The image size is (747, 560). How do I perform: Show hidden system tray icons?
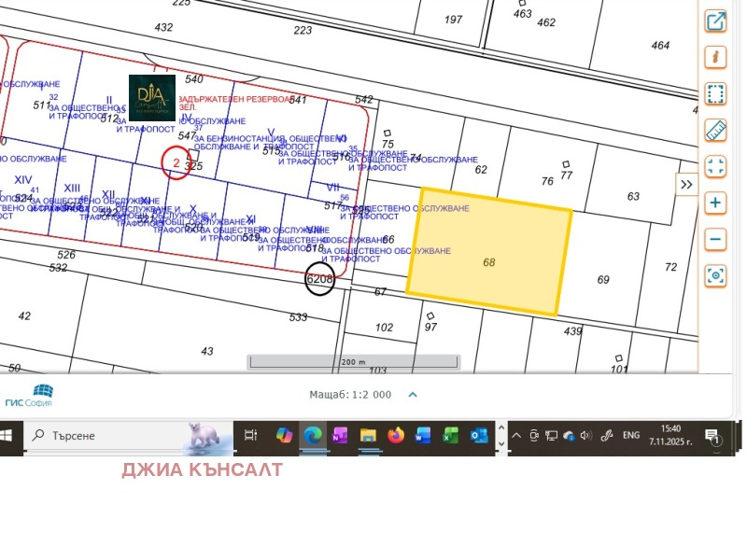pos(515,436)
